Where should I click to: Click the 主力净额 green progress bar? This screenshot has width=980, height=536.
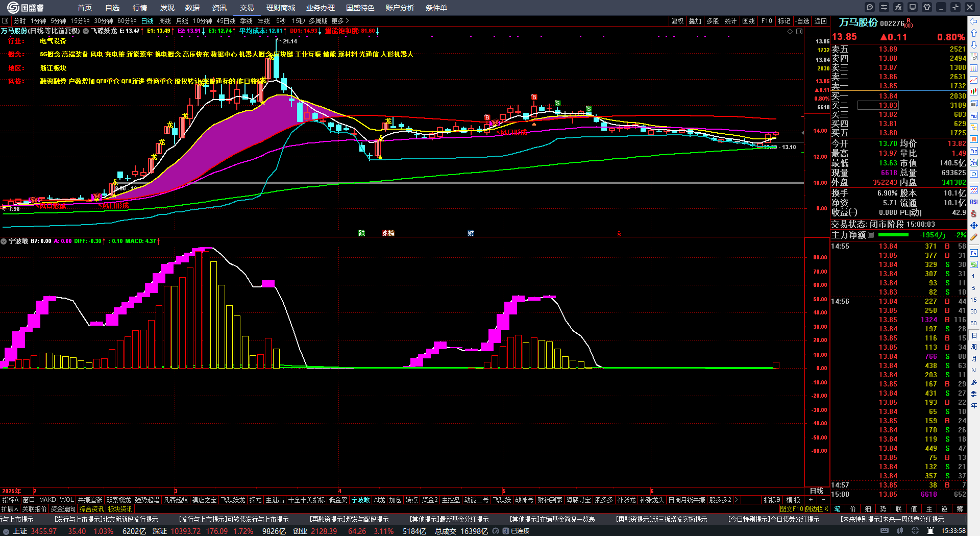tap(893, 235)
